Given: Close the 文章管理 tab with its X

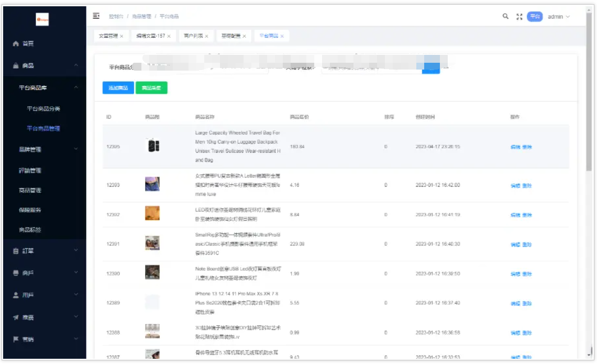Looking at the screenshot, I should pyautogui.click(x=121, y=36).
